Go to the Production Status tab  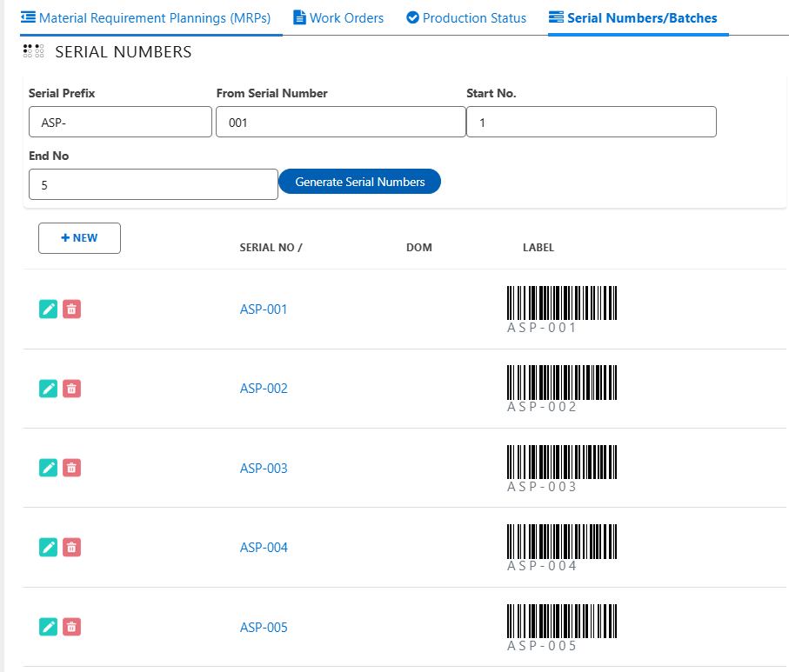tap(466, 17)
